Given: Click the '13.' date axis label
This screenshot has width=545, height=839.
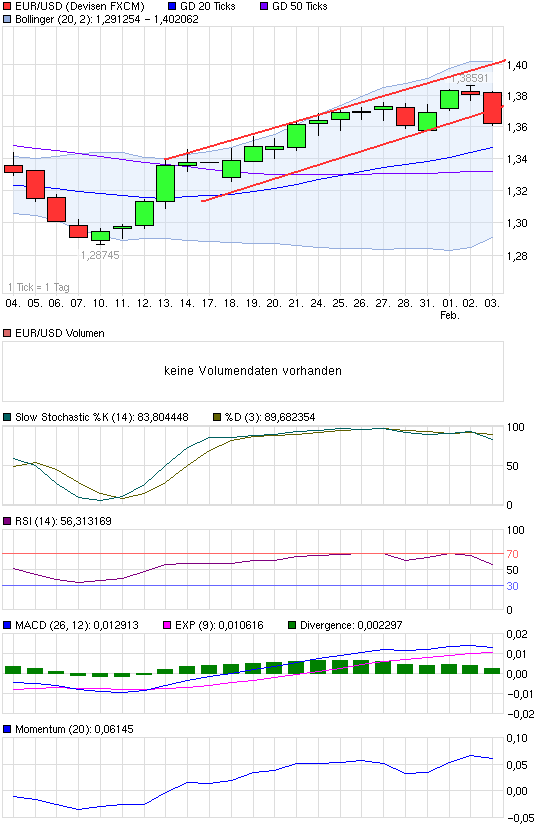Looking at the screenshot, I should 165,303.
